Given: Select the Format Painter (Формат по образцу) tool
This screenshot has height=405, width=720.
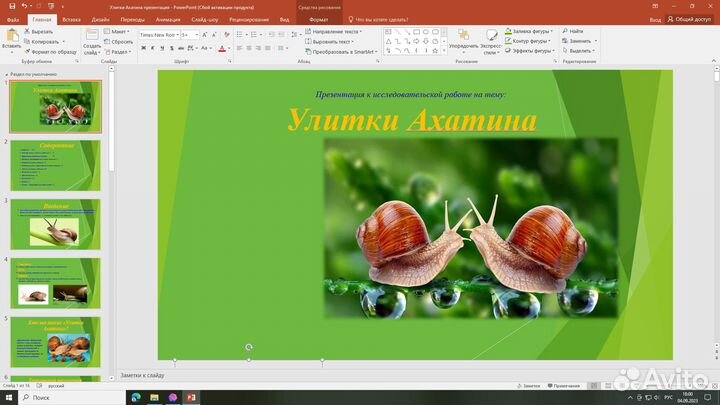Looking at the screenshot, I should 26,51.
